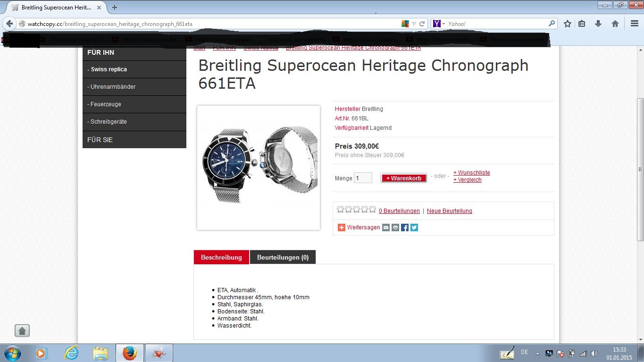Click the back-to-top house icon button
Screen dimensions: 644x362
[x=22, y=330]
